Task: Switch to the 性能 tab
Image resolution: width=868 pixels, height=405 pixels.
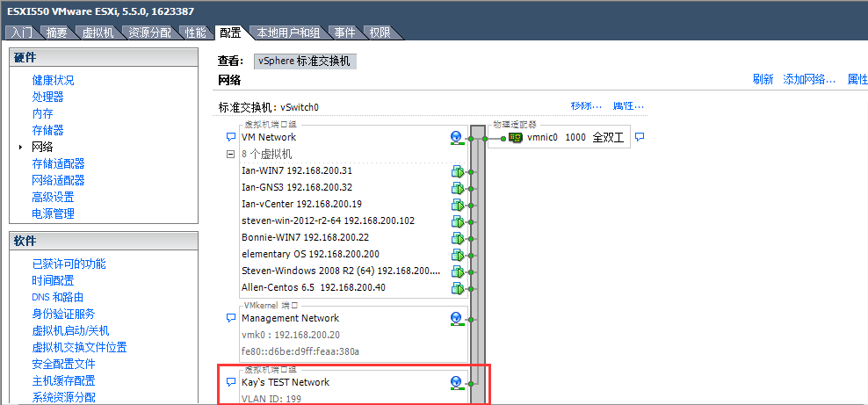Action: [x=195, y=33]
